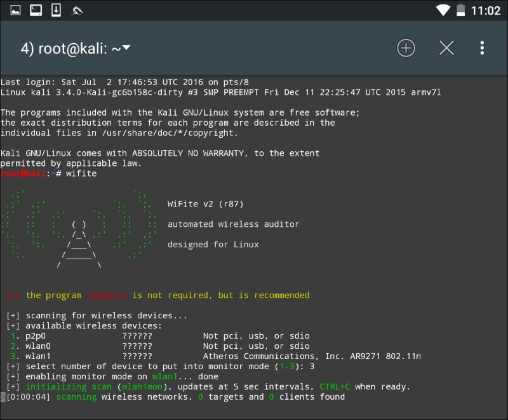Viewport: 508px width, 420px height.
Task: Click the 'Last login: Sat Jul 2' line
Action: click(x=124, y=83)
